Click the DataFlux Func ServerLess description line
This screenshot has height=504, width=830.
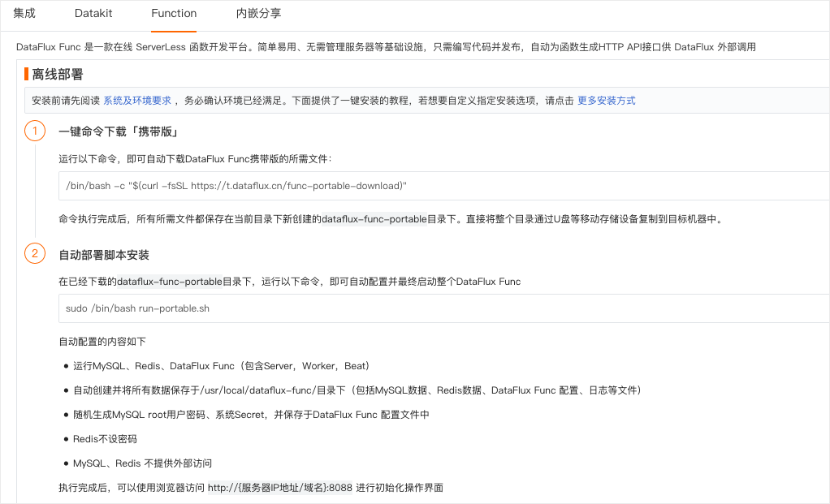(386, 47)
